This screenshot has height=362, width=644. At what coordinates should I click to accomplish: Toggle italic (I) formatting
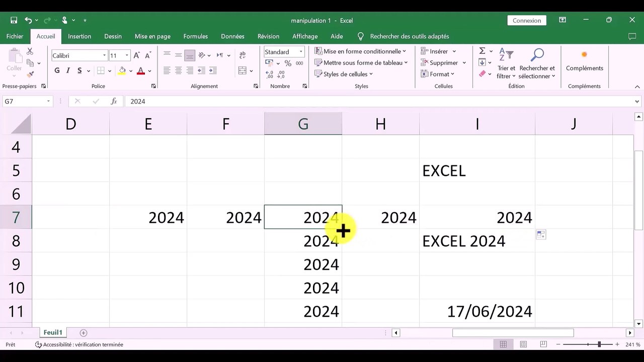click(68, 71)
